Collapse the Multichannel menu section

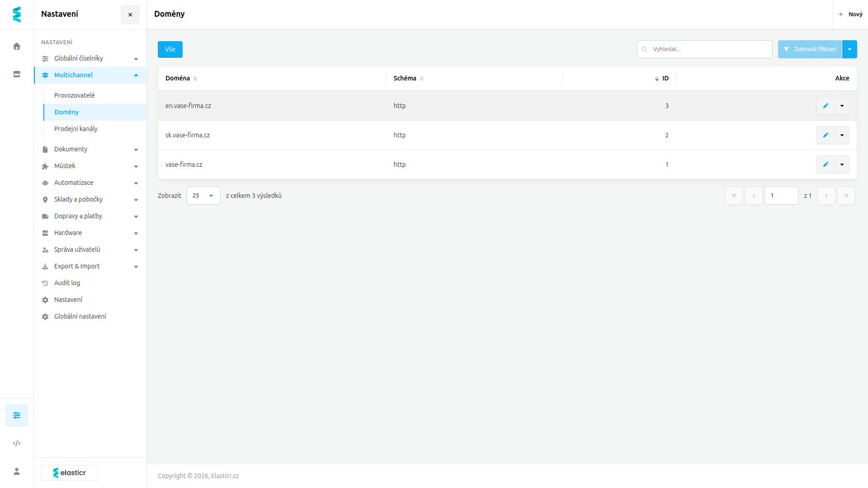[90, 75]
